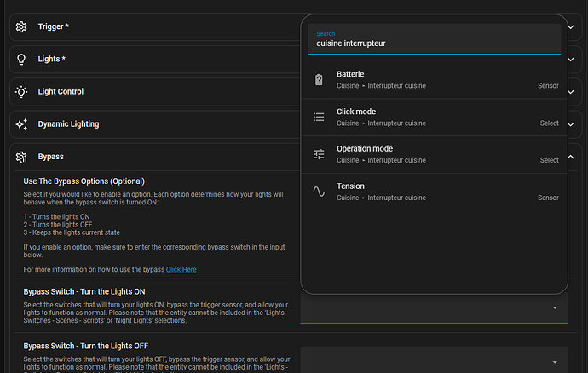The height and width of the screenshot is (373, 588).
Task: Focus the Search field with cuisine interrupteur
Action: point(435,39)
